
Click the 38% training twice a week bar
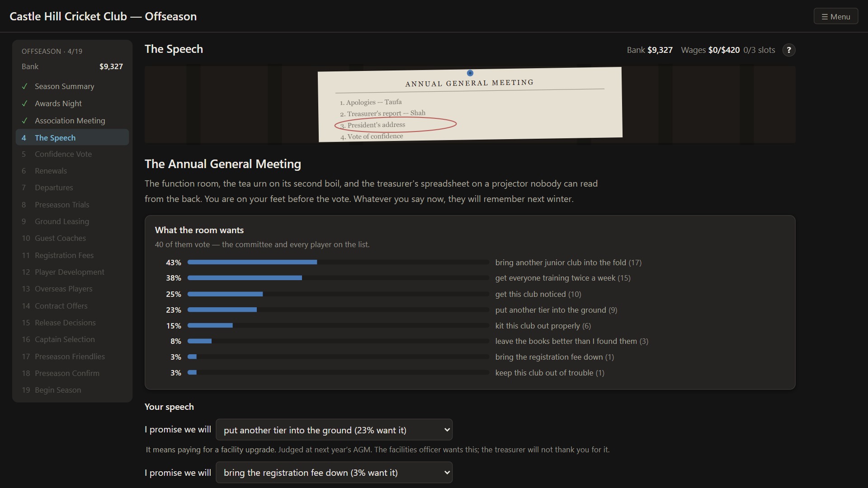click(338, 278)
